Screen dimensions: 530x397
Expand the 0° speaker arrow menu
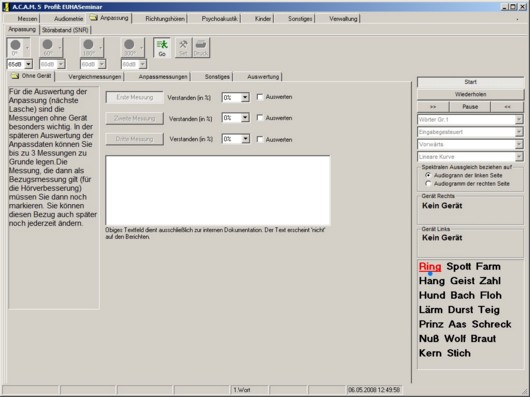click(x=27, y=48)
